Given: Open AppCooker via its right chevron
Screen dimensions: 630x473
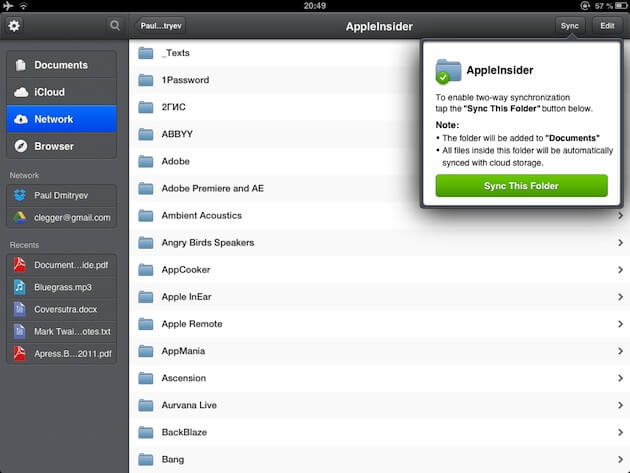Looking at the screenshot, I should pos(620,270).
